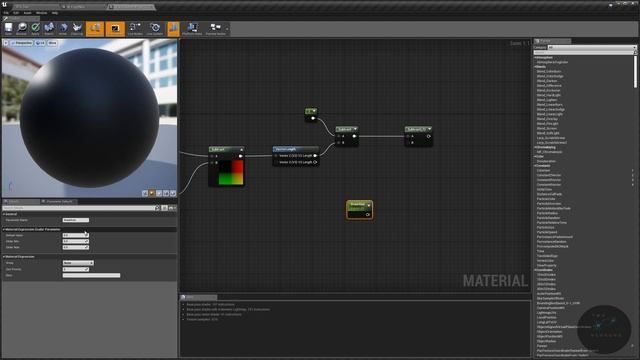Collapse the Blends category in Palette

coord(535,67)
